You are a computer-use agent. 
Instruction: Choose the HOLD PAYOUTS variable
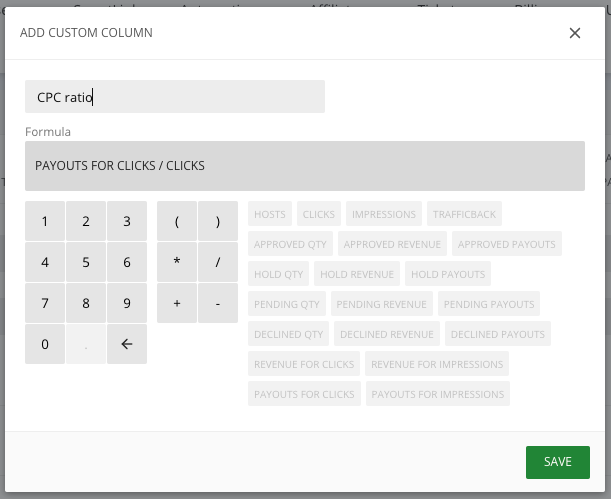click(448, 274)
